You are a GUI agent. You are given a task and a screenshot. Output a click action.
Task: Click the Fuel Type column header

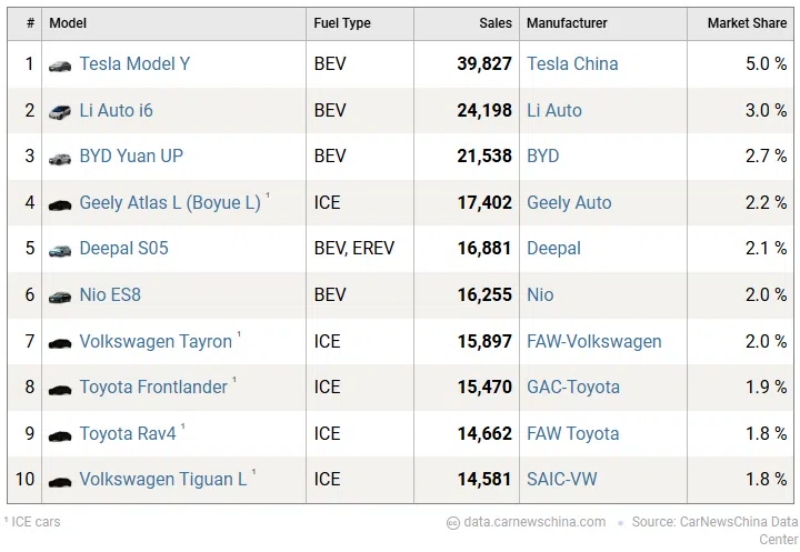(343, 23)
